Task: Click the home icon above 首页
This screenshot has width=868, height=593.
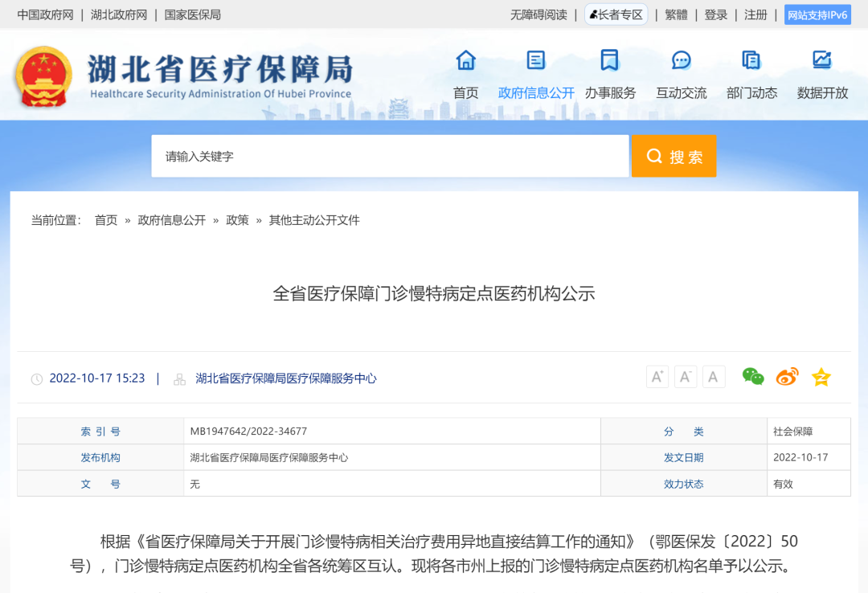Action: tap(465, 60)
